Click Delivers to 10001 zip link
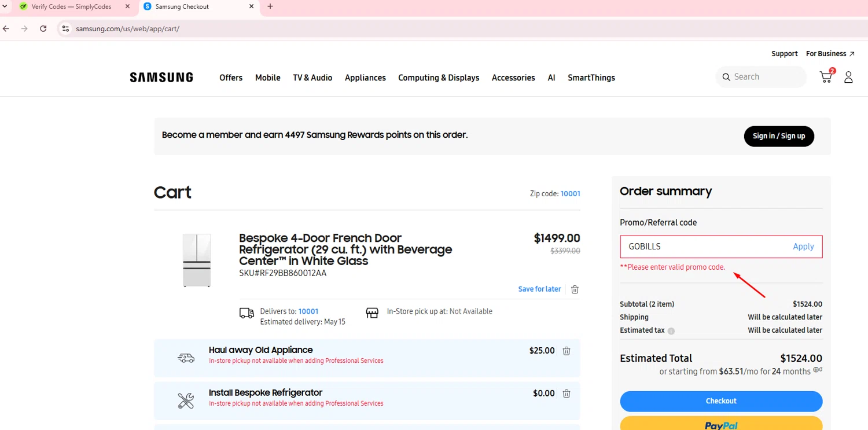Viewport: 868px width, 430px height. [308, 311]
